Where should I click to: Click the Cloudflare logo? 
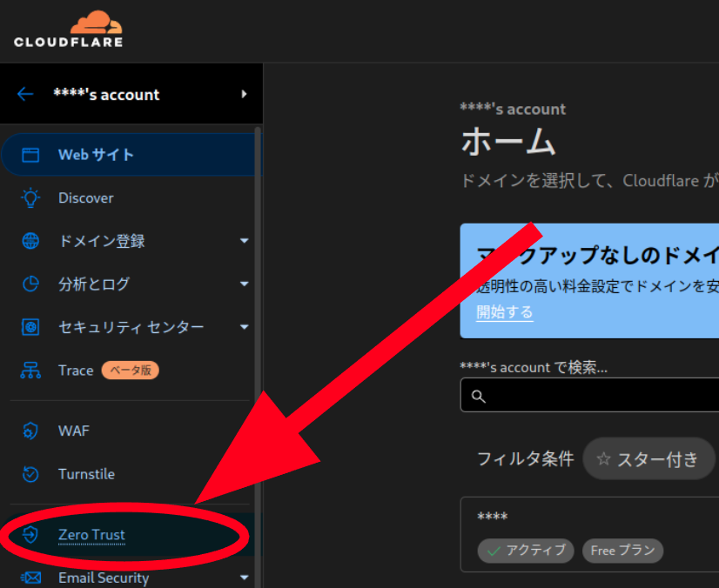pos(68,29)
